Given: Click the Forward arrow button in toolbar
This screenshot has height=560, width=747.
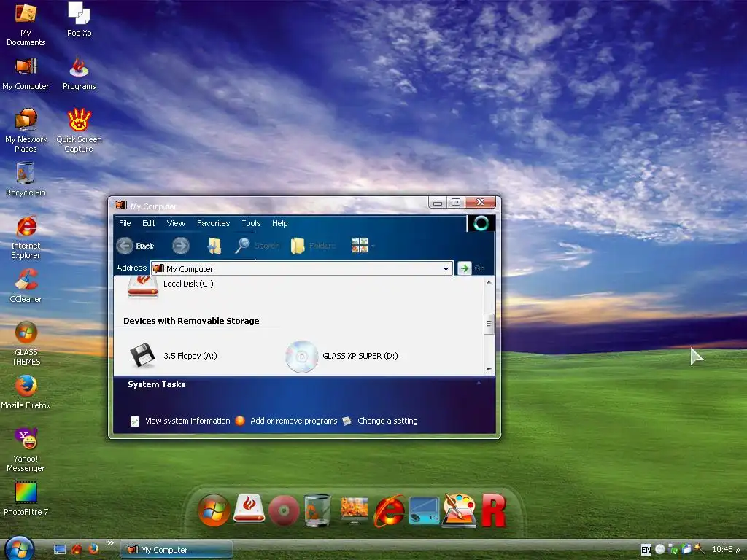Looking at the screenshot, I should coord(181,246).
